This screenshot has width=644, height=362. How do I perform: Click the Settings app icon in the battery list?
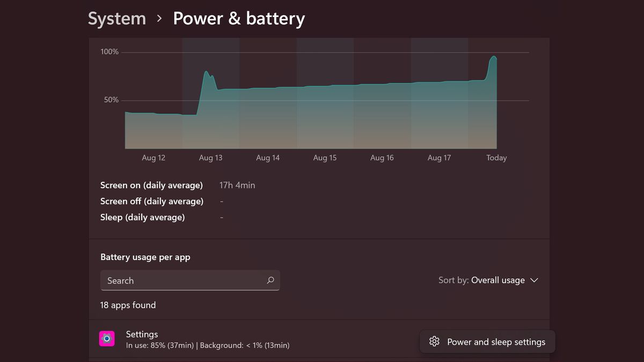[x=107, y=338]
